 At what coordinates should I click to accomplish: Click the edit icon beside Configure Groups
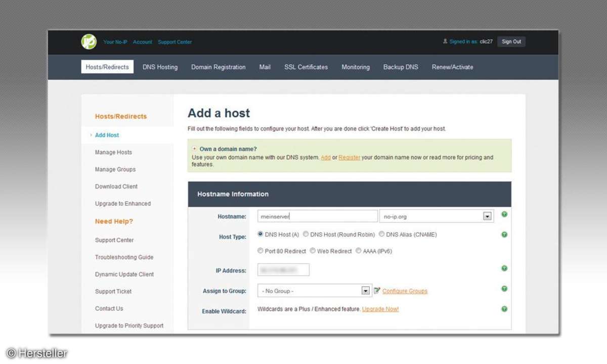(377, 291)
